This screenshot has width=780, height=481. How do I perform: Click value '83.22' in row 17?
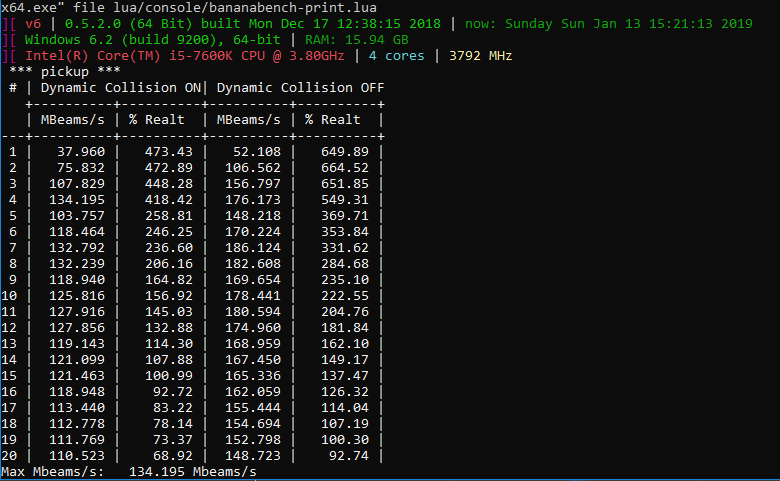(x=173, y=407)
